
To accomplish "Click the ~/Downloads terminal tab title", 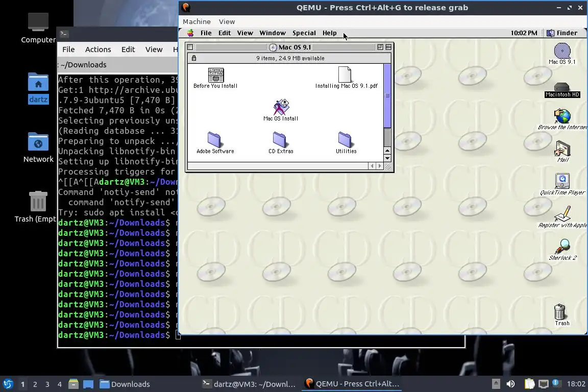I will (83, 65).
